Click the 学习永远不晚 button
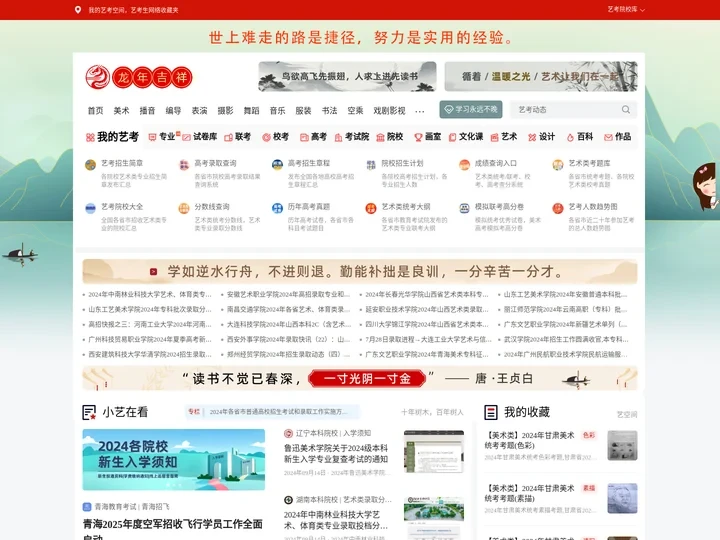The width and height of the screenshot is (720, 540). 471,109
